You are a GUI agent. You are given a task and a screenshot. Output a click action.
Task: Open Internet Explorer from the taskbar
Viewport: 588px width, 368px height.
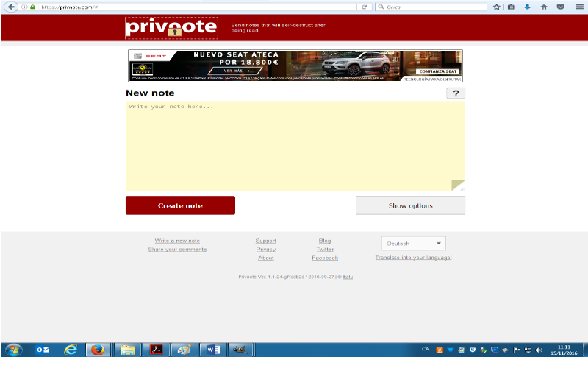tap(71, 350)
